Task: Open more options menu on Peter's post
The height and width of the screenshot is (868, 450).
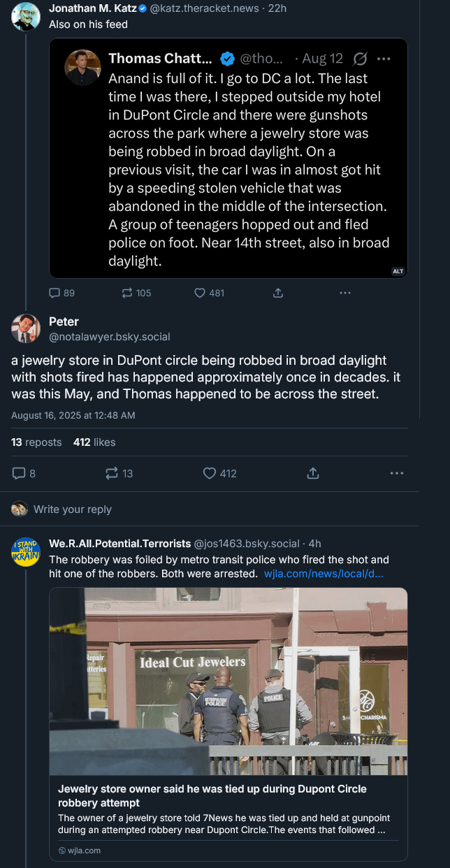Action: [397, 473]
